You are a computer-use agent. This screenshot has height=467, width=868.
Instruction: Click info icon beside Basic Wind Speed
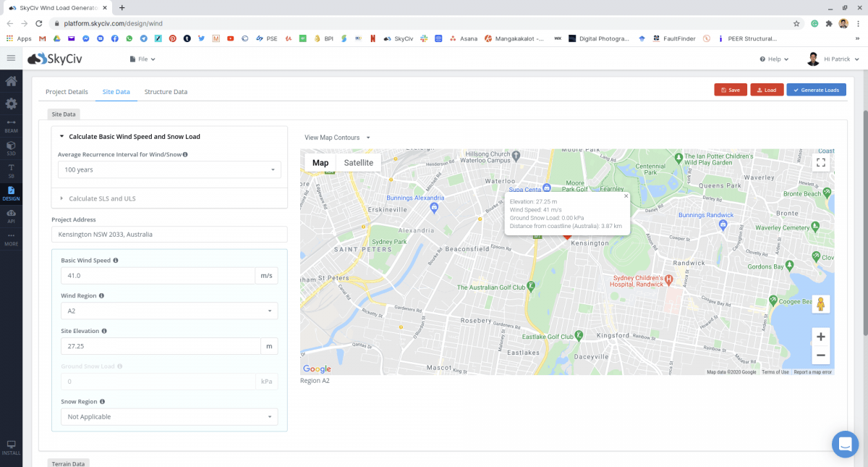[116, 260]
